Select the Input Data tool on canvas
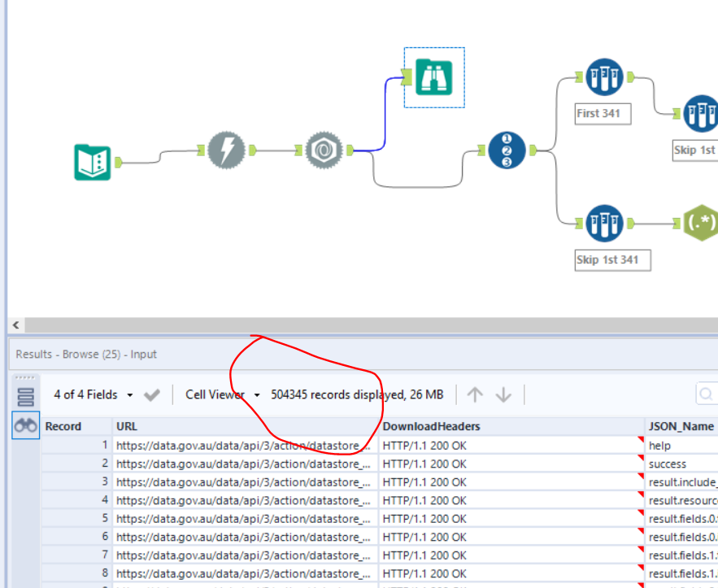This screenshot has height=588, width=718. point(92,162)
